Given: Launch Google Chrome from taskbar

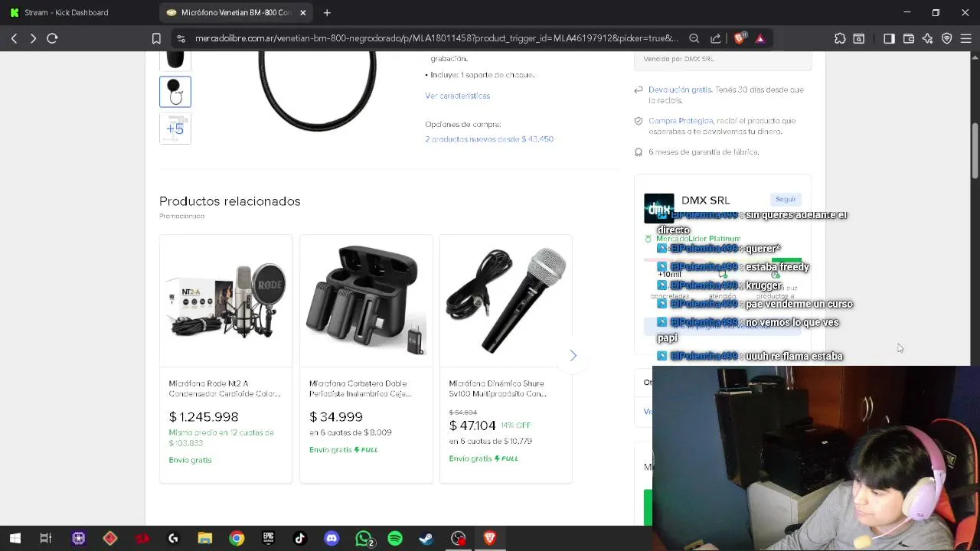Looking at the screenshot, I should pyautogui.click(x=237, y=539).
